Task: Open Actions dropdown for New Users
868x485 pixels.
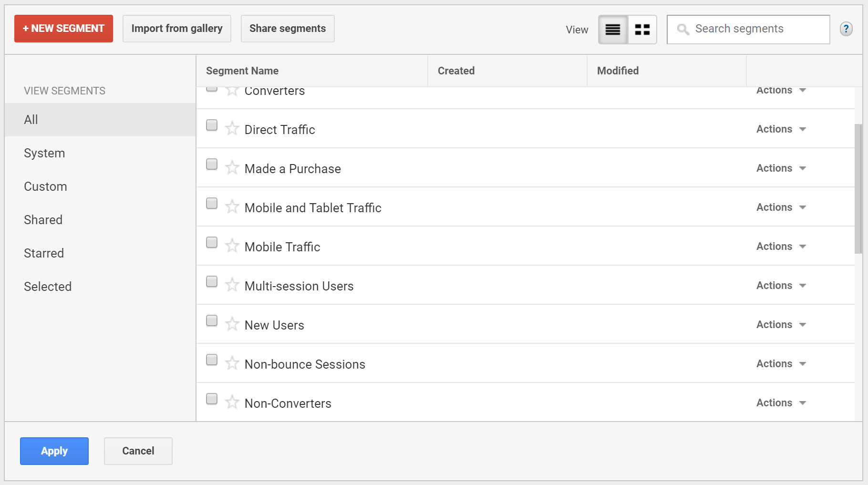Action: point(781,325)
